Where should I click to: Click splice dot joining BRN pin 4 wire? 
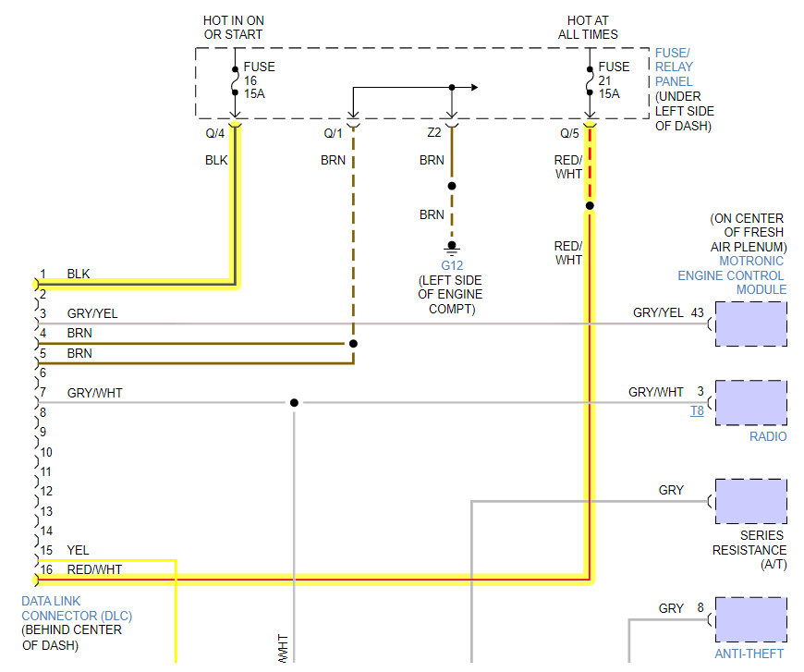coord(353,344)
